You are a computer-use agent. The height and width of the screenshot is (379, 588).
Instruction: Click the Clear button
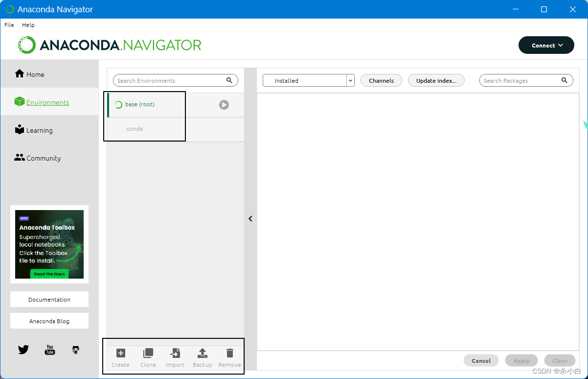point(560,360)
